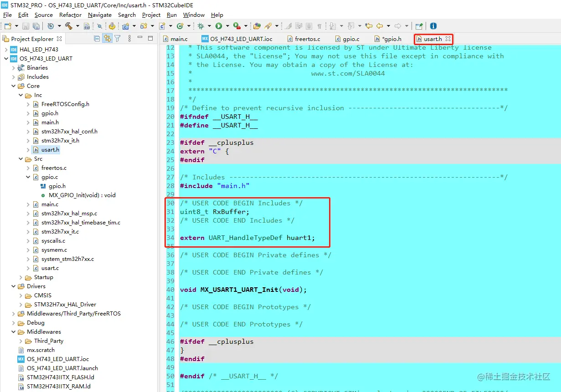
Task: Expand the Debug folder
Action: point(13,322)
